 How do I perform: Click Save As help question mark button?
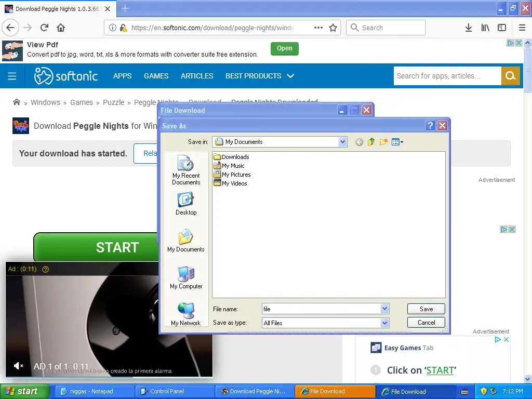tap(430, 126)
